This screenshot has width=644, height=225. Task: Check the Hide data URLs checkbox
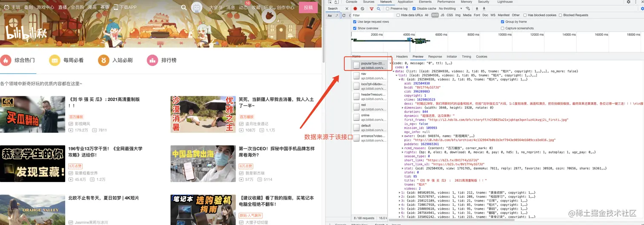pos(399,15)
